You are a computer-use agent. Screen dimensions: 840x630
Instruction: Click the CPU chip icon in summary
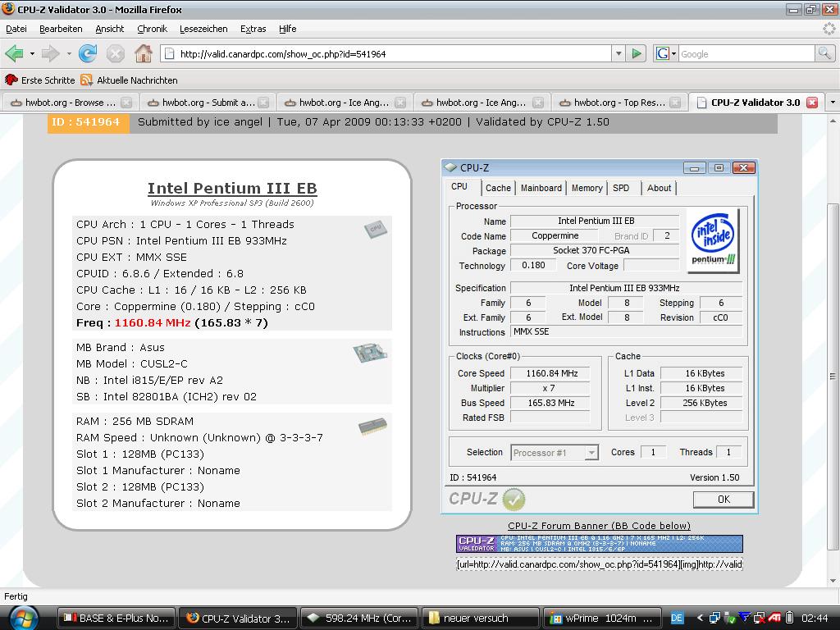pos(376,230)
